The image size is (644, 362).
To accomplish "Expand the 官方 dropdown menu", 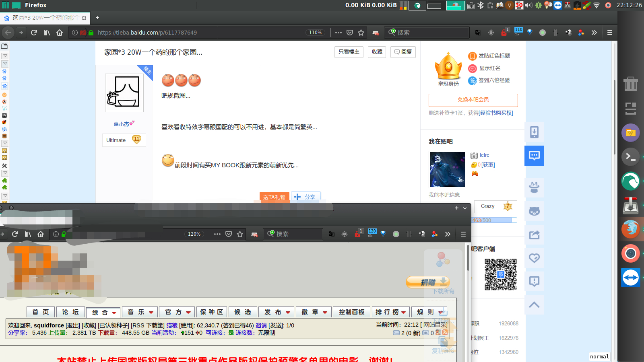I will [x=177, y=312].
